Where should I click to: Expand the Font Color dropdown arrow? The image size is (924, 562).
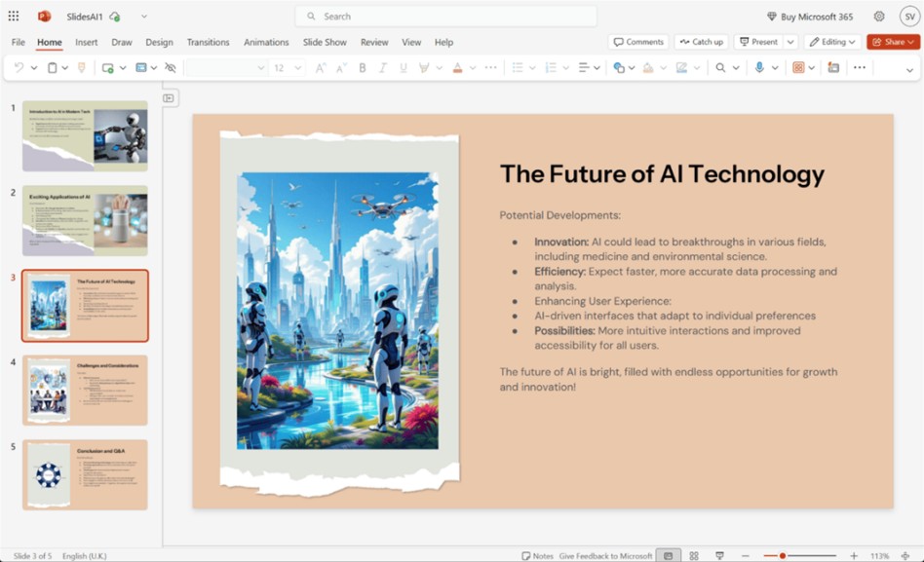click(x=471, y=68)
